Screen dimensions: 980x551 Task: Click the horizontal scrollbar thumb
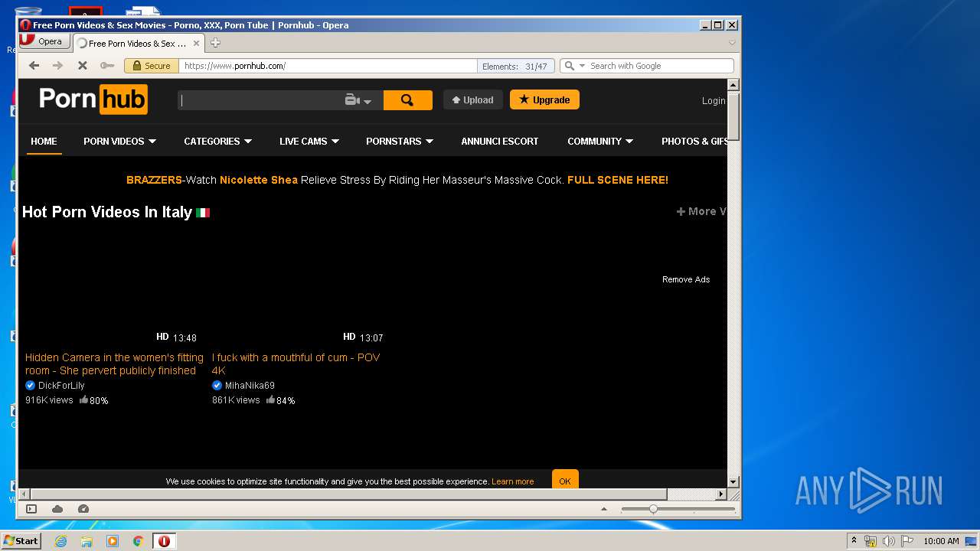tap(348, 494)
